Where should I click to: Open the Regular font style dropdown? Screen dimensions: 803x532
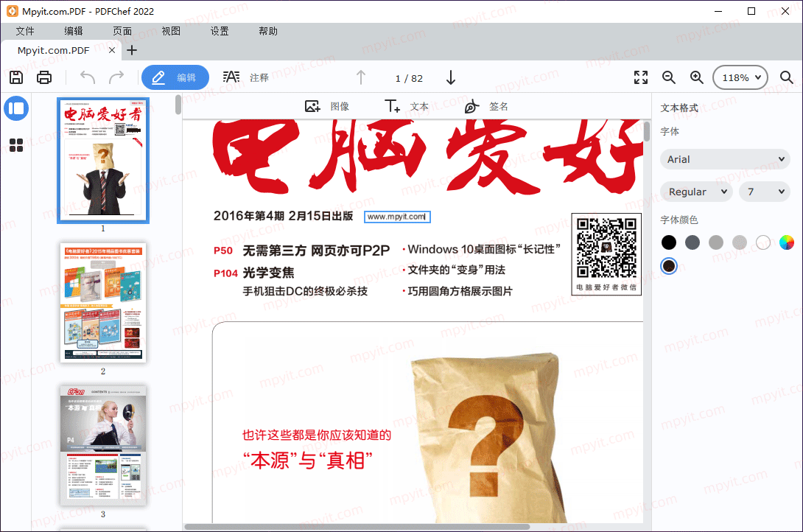tap(696, 192)
